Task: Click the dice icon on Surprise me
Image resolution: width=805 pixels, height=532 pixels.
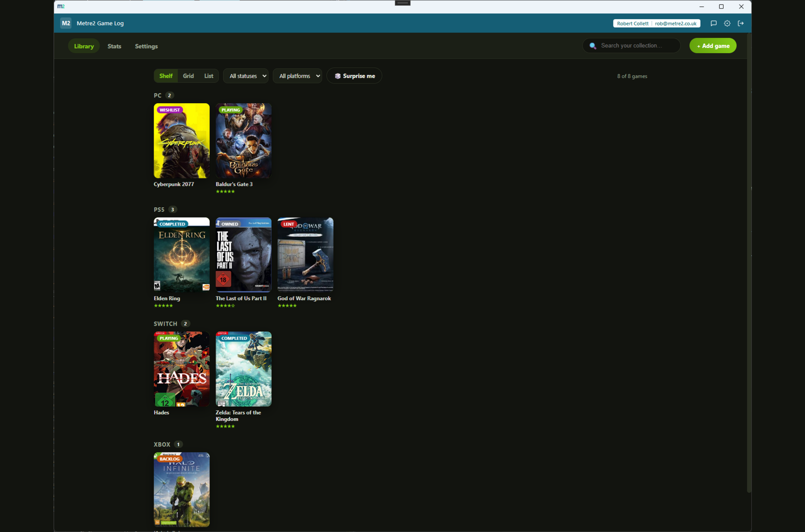Action: [x=338, y=76]
